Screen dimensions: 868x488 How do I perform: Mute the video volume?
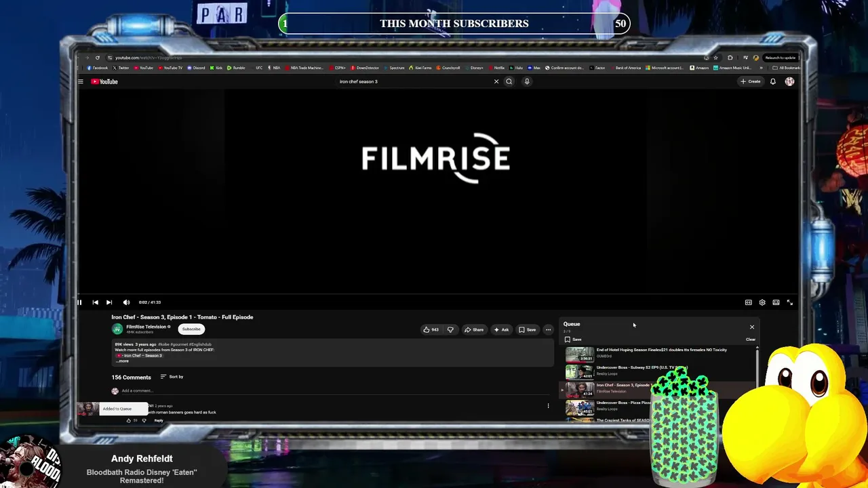click(126, 302)
